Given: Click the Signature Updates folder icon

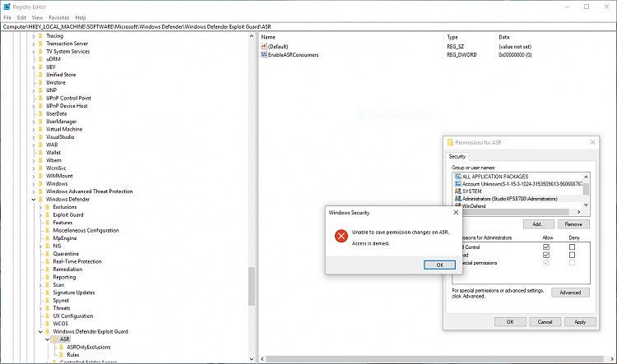Looking at the screenshot, I should tap(48, 293).
